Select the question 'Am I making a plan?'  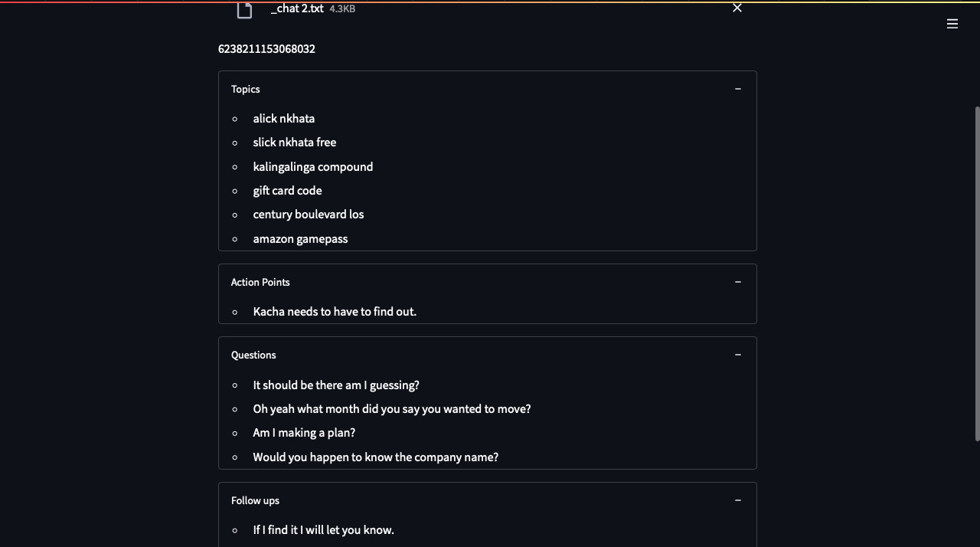(x=304, y=432)
